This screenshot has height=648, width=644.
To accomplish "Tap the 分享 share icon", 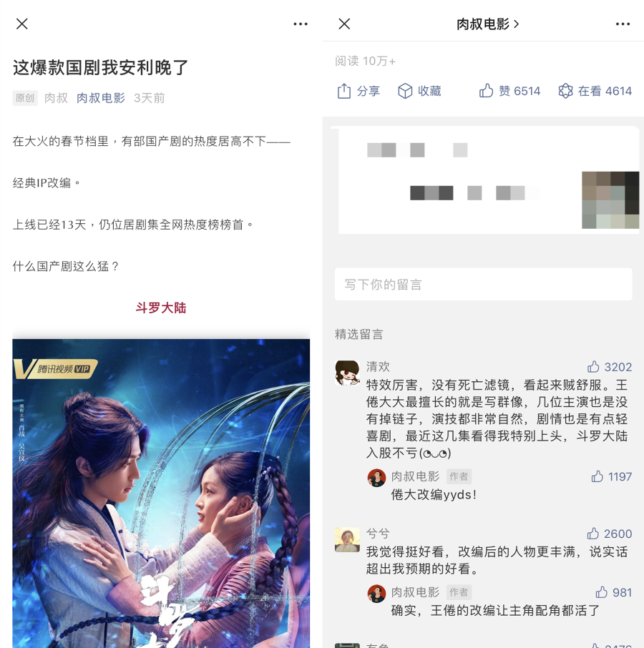I will tap(344, 91).
